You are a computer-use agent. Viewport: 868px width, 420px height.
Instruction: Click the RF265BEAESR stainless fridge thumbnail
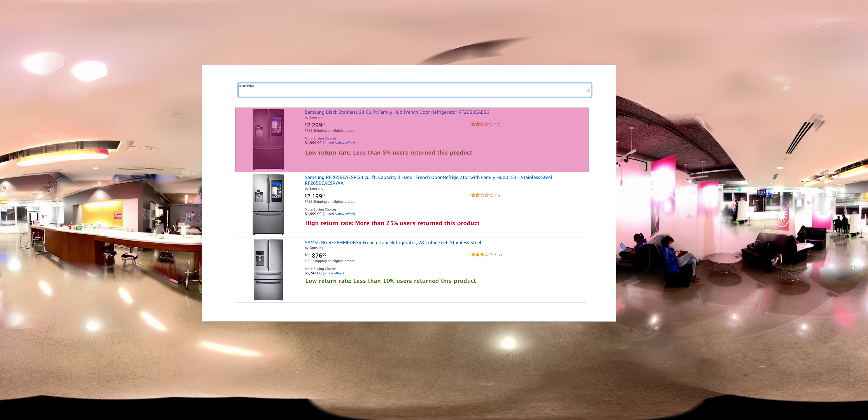(268, 204)
